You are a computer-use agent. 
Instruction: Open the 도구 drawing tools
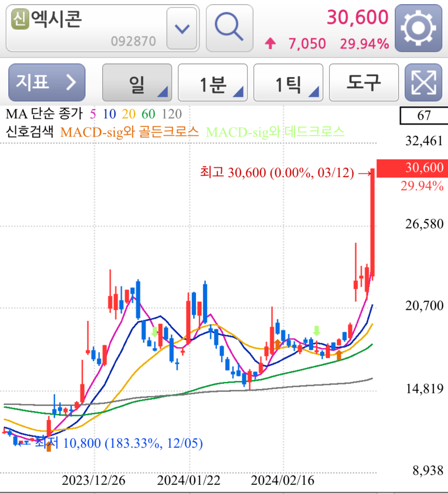363,82
